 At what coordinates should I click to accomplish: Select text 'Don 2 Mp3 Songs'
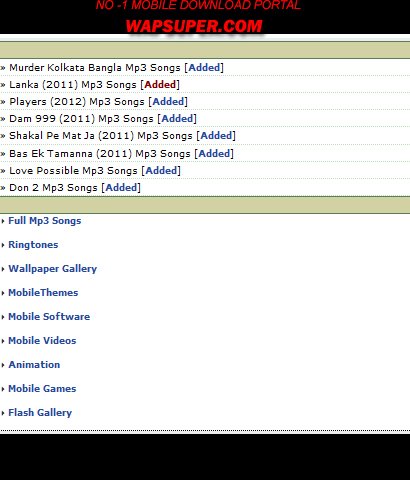tap(53, 188)
